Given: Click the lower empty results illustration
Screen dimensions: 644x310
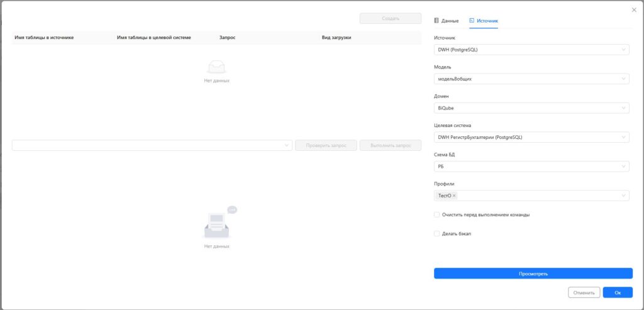Looking at the screenshot, I should tap(219, 223).
